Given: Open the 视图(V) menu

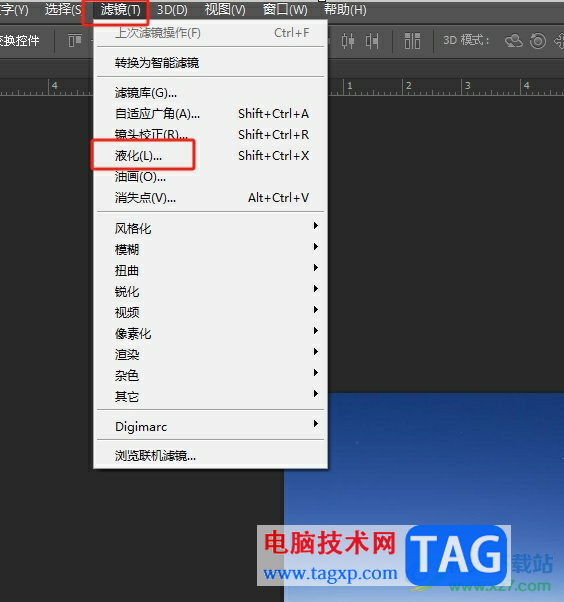Looking at the screenshot, I should [225, 9].
